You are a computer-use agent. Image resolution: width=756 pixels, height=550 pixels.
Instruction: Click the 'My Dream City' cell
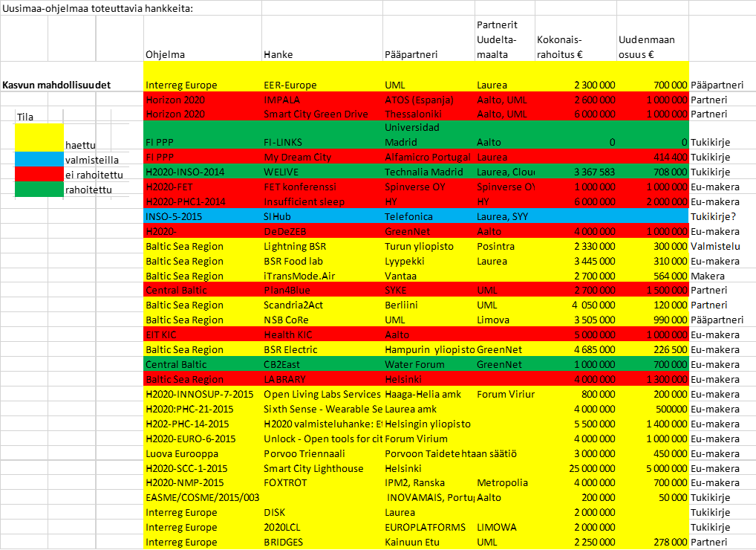pyautogui.click(x=322, y=157)
